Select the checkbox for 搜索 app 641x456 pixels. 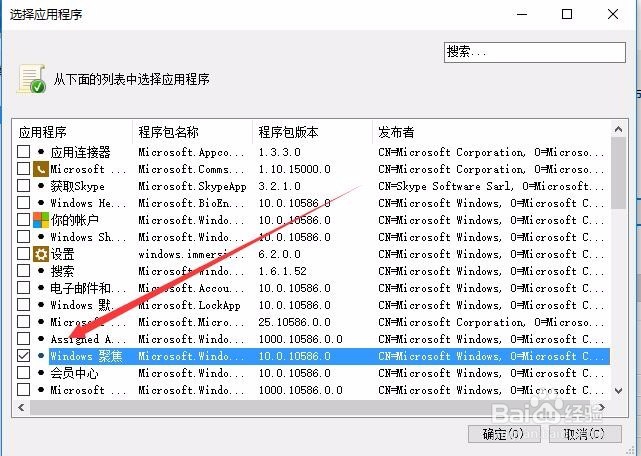[24, 271]
